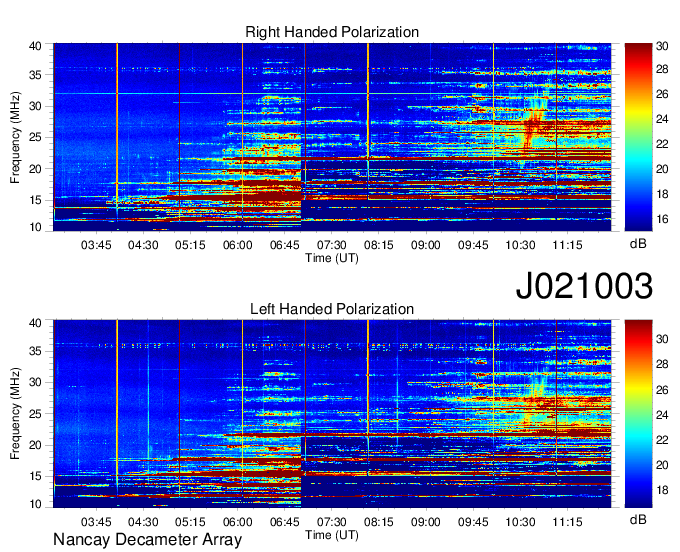Click the "06:45" time tick of the Right Handed plot
The image size is (680, 552).
[x=284, y=245]
